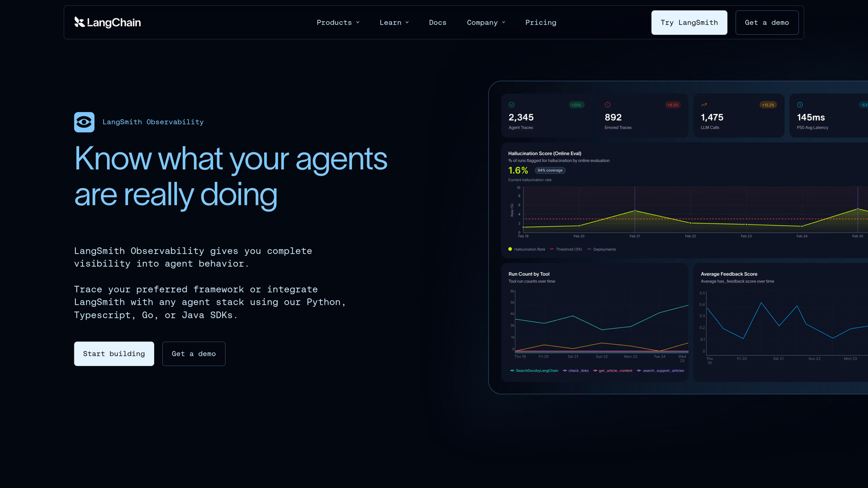Open the Docs page from the navigation
The width and height of the screenshot is (868, 488).
(437, 22)
